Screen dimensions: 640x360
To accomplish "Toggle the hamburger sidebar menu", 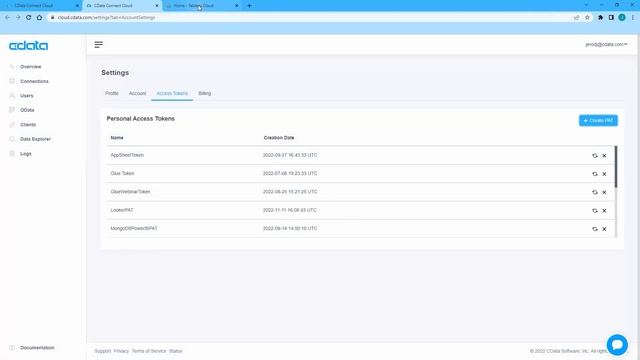I will click(x=98, y=44).
